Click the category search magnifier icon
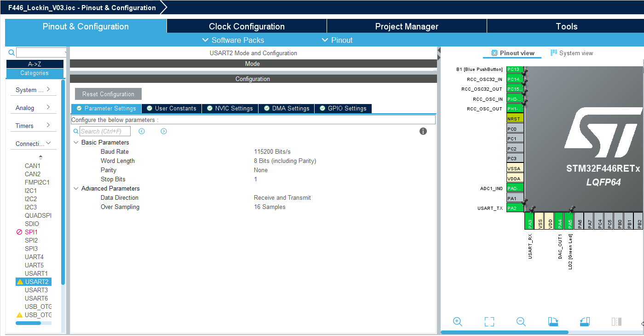The image size is (644, 336). tap(11, 52)
